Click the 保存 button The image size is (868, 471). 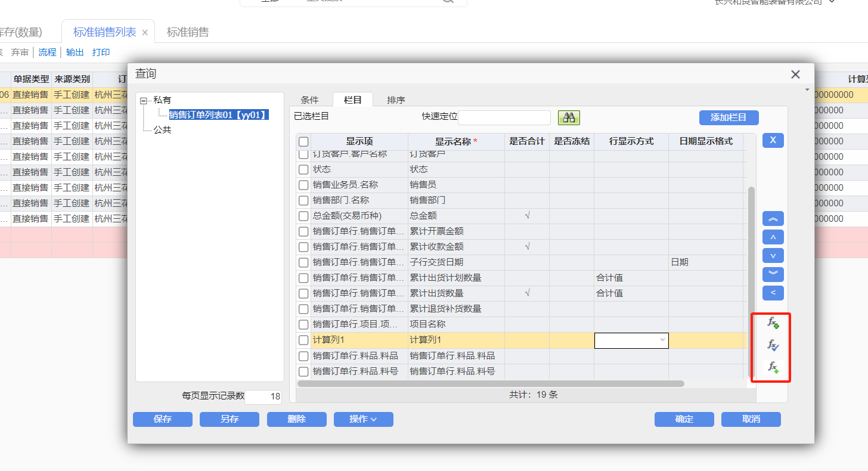163,419
